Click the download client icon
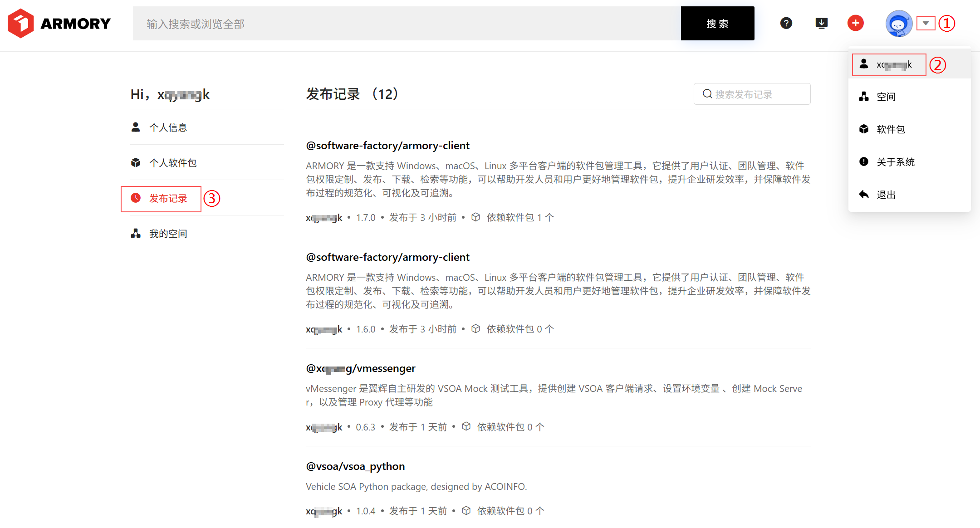The height and width of the screenshot is (528, 980). pos(821,23)
